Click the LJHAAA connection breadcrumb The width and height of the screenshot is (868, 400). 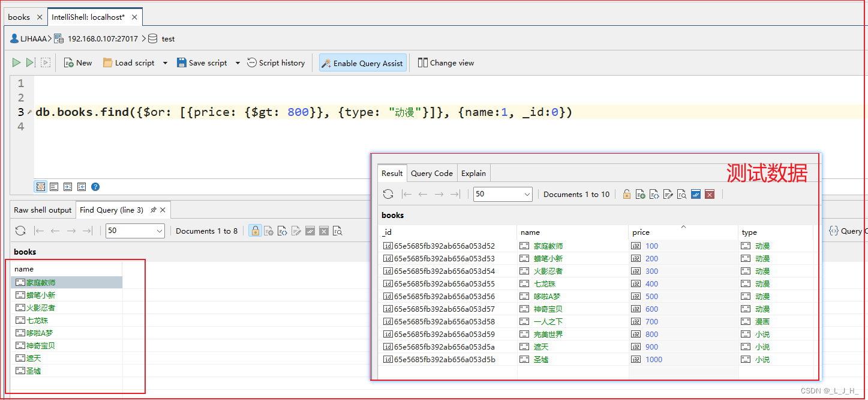click(x=28, y=38)
